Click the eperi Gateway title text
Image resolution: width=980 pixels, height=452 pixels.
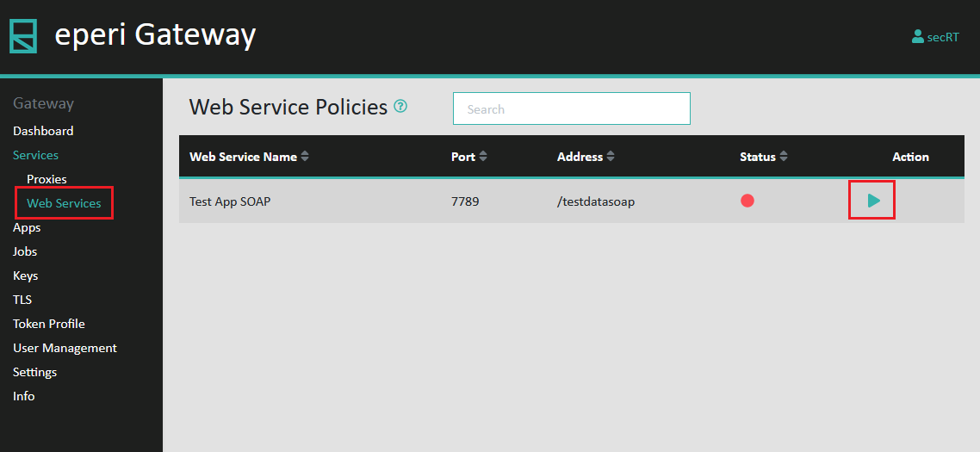pos(155,35)
